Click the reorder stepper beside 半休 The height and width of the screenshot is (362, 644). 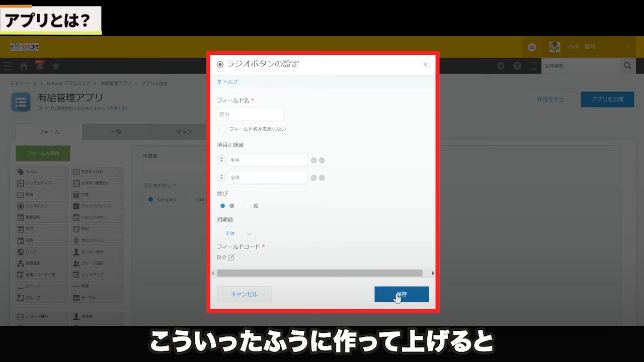pos(221,160)
